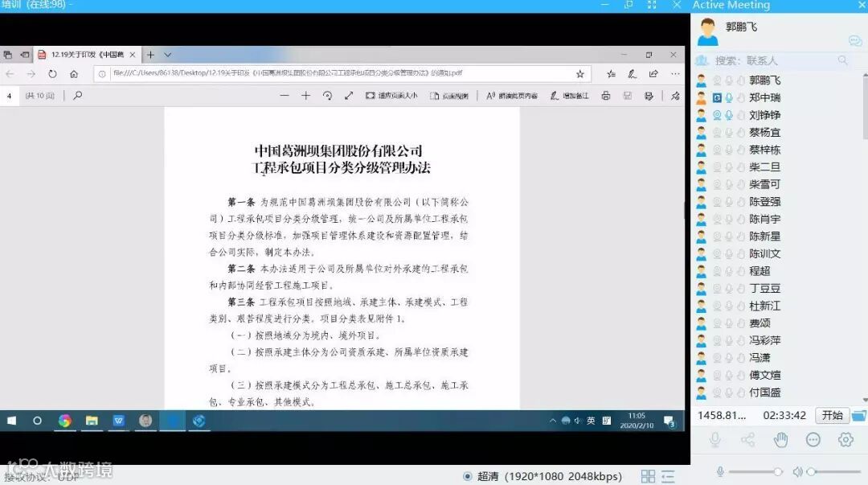
Task: Pin the PDF toolbar
Action: (675, 96)
